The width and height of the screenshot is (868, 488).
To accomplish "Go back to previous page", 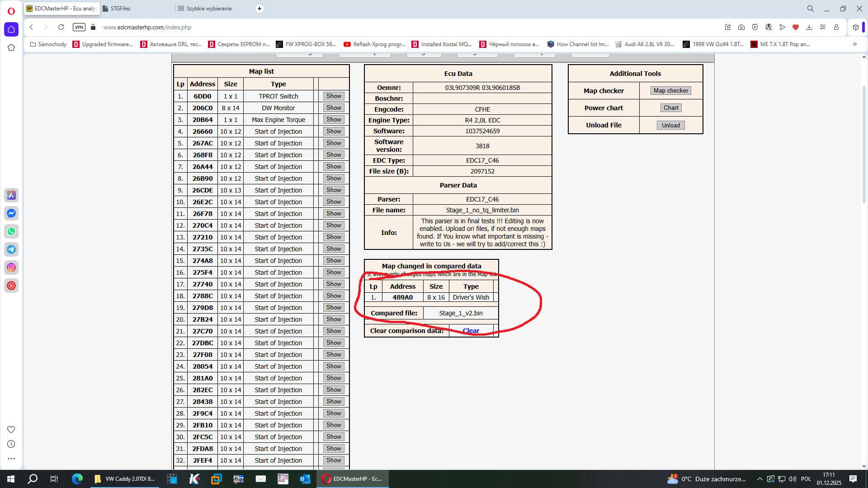I will pyautogui.click(x=31, y=27).
